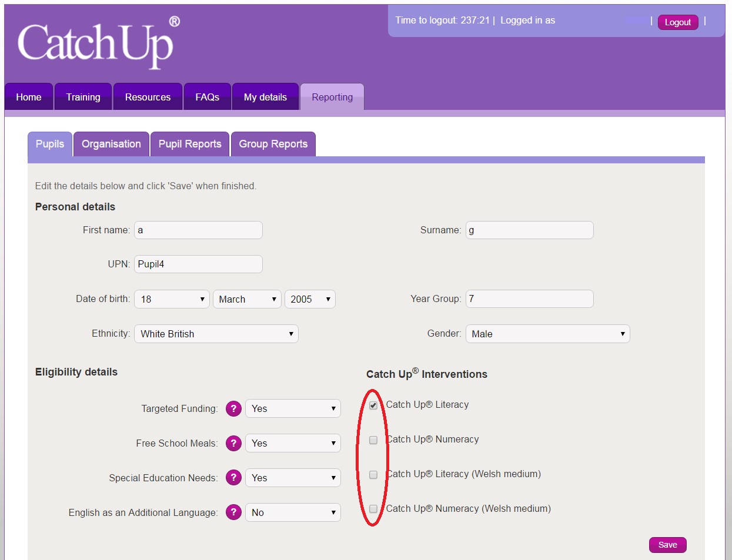Click the English as Additional Language help icon
The image size is (732, 560).
pos(233,512)
